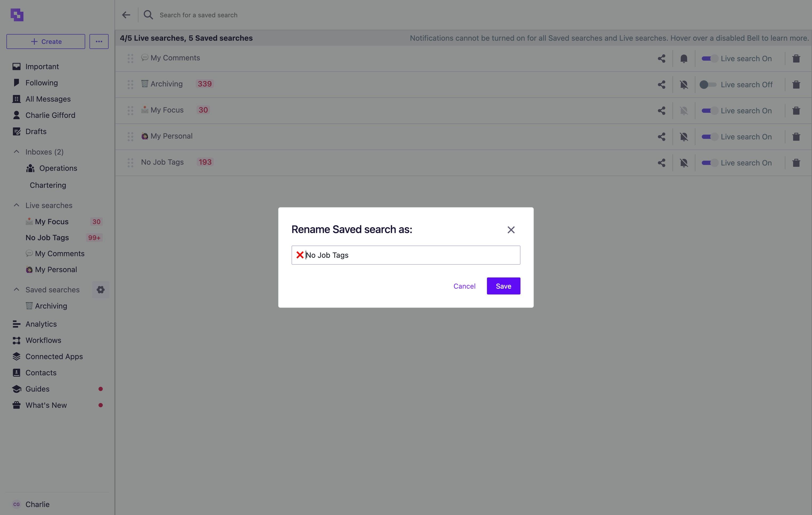Screen dimensions: 812x515
Task: Toggle Live search switch for My Focus
Action: [x=709, y=111]
